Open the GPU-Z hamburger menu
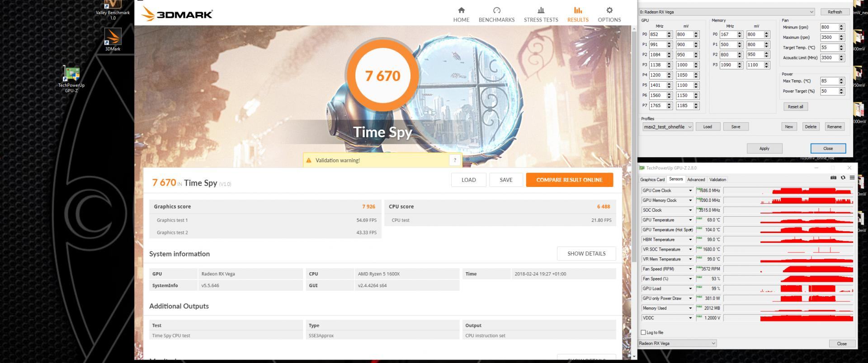 [852, 178]
